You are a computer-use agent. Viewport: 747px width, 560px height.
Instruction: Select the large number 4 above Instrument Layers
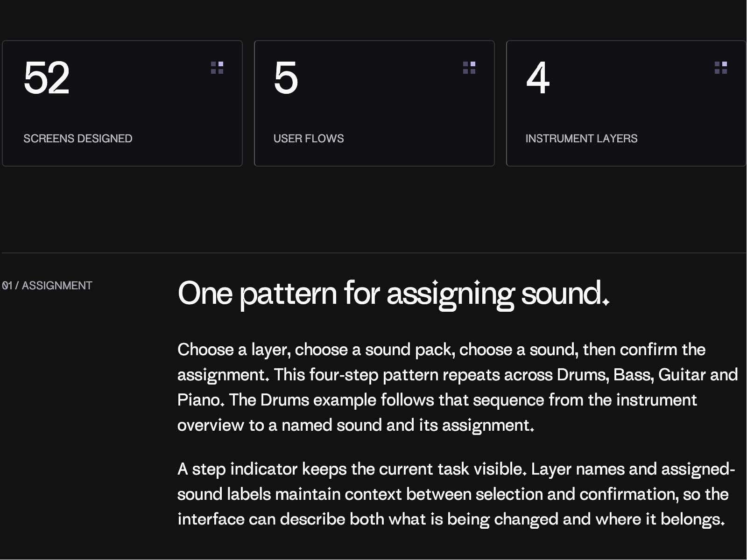point(537,78)
